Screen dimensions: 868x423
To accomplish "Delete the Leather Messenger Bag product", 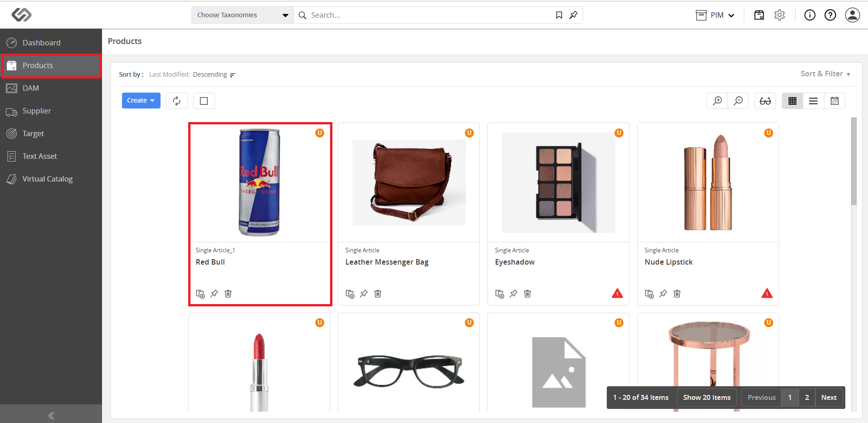I will pos(378,294).
